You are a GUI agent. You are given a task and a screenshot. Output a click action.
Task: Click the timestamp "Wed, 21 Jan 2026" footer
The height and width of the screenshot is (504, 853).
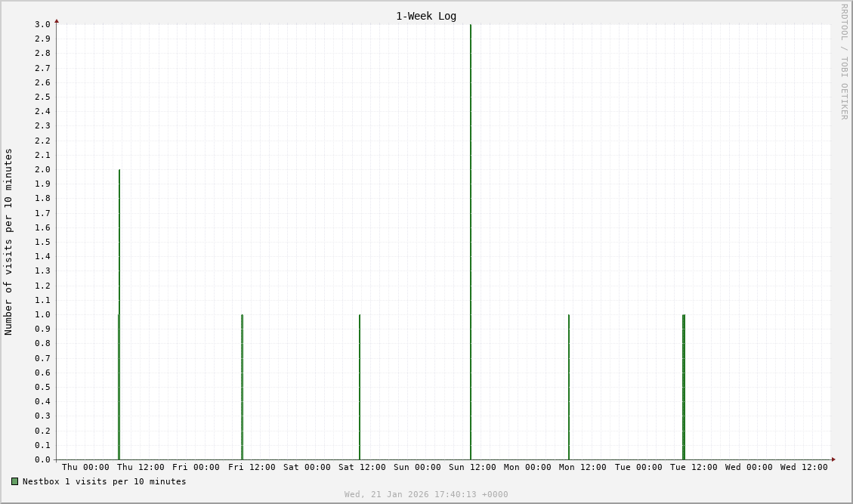(x=426, y=494)
